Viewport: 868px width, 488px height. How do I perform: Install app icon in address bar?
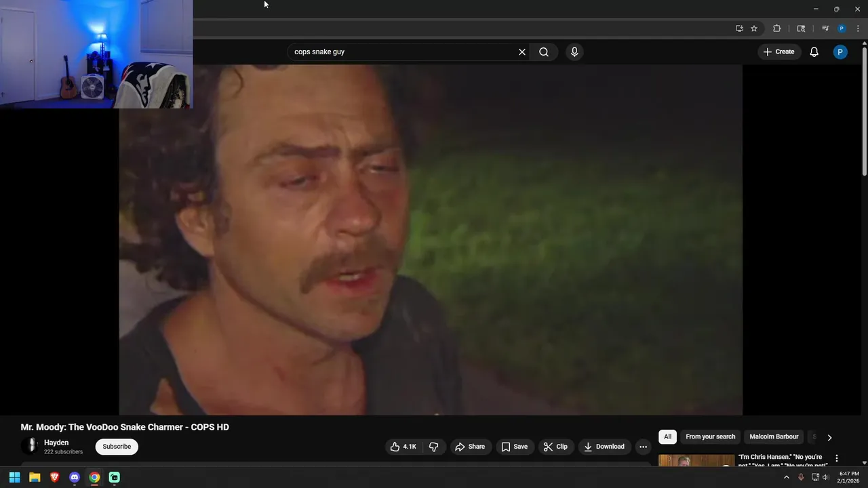(739, 28)
